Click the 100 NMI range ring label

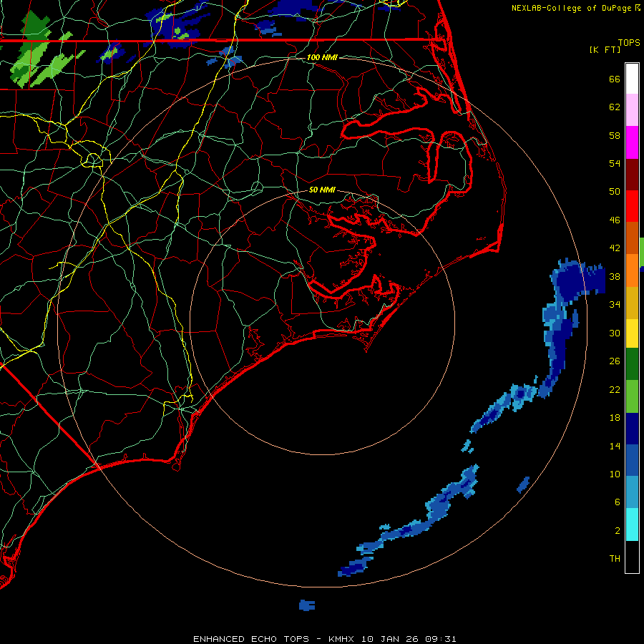(322, 57)
